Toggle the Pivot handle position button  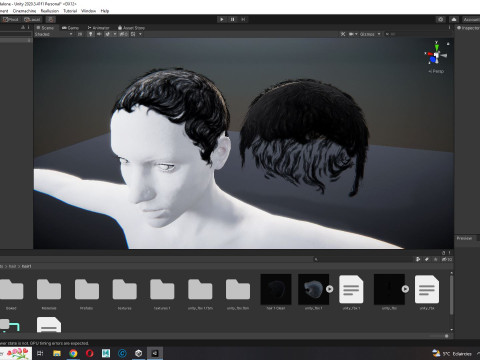pyautogui.click(x=10, y=19)
